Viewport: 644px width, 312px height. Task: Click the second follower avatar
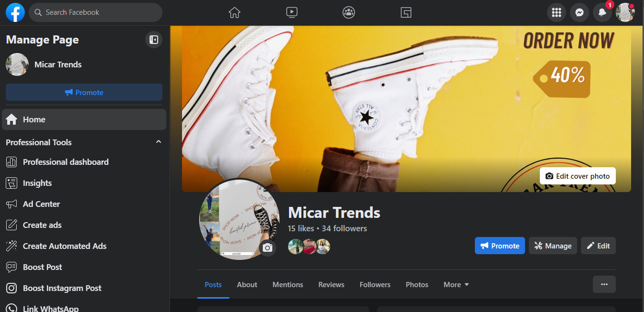[309, 247]
